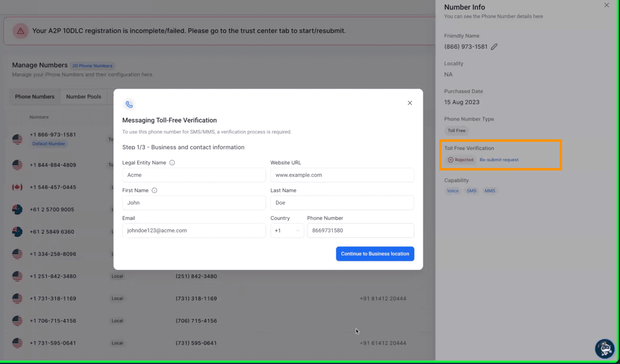Click the First Name input field
The height and width of the screenshot is (364, 620).
coord(194,203)
